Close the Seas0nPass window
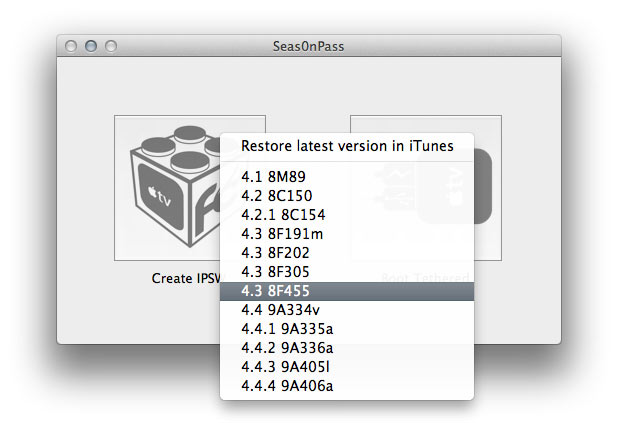Image resolution: width=618 pixels, height=423 pixels. pos(71,46)
